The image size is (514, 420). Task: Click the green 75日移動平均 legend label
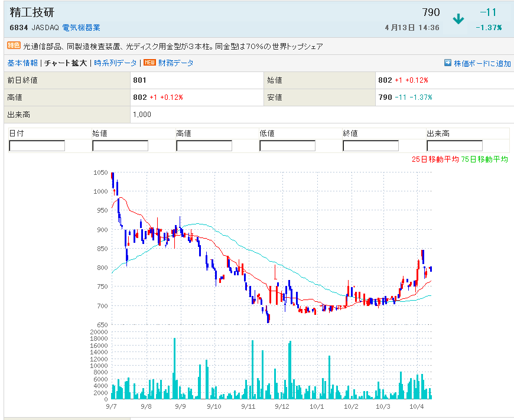point(485,159)
